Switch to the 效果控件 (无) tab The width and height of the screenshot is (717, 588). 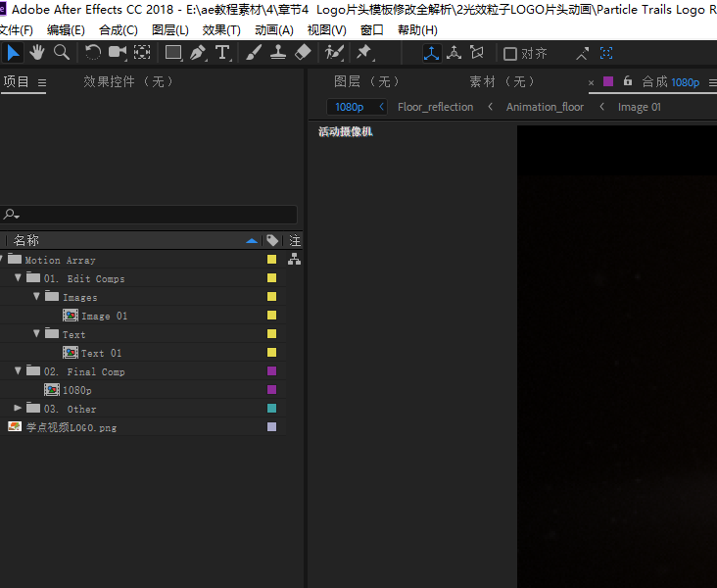point(128,81)
